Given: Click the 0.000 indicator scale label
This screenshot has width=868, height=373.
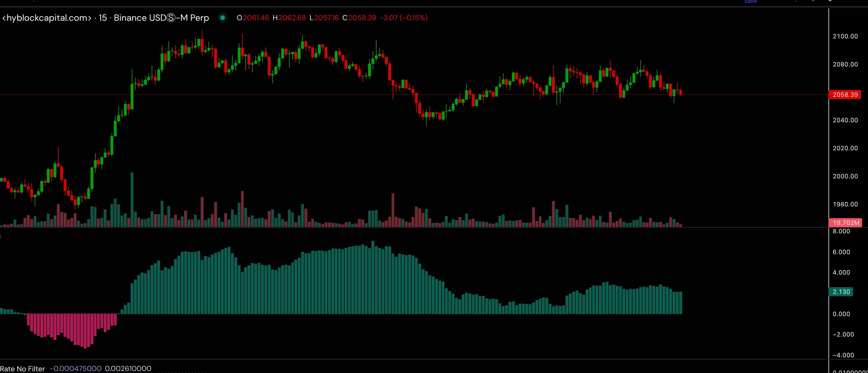Looking at the screenshot, I should tap(841, 314).
